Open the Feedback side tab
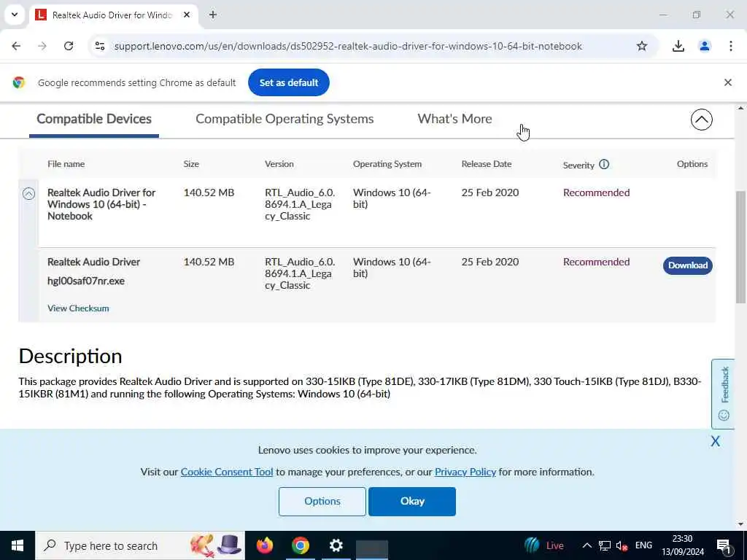 click(x=723, y=394)
